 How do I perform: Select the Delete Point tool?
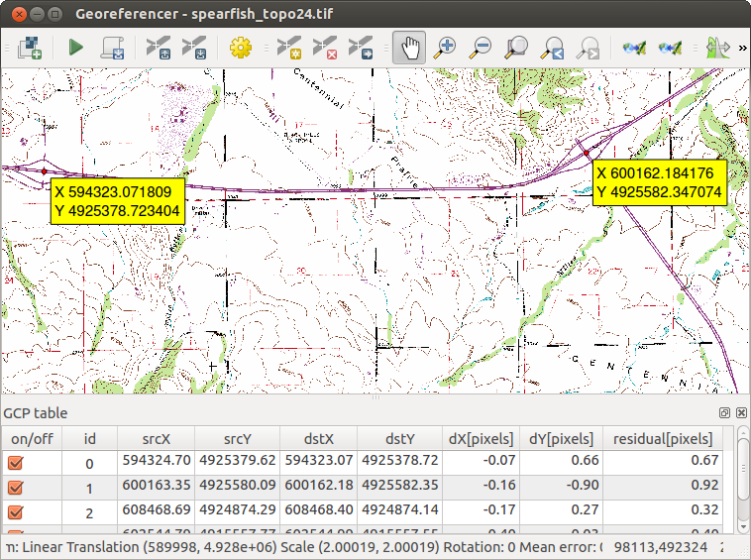325,47
